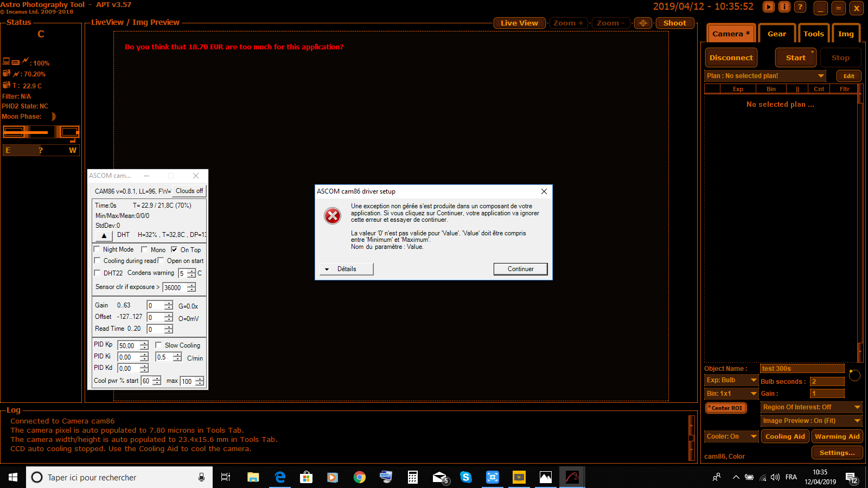Click the Start button in Camera tab
Screen dimensions: 868x488
coord(796,57)
